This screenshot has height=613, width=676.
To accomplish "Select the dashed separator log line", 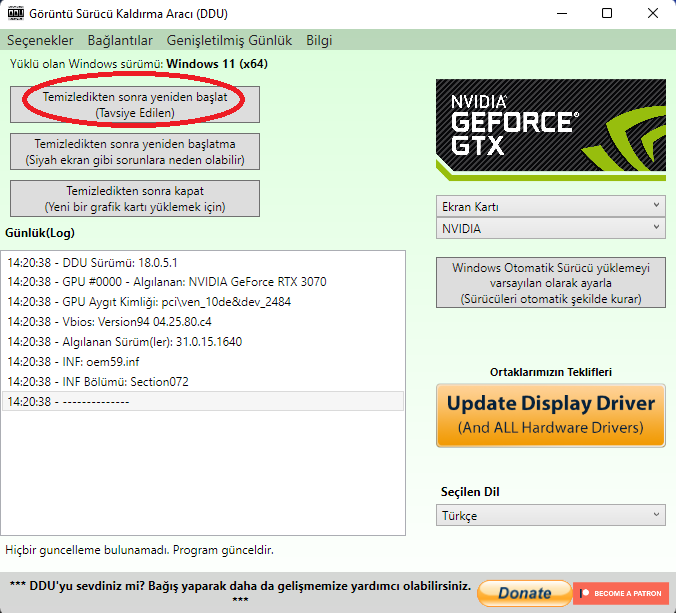I will coord(203,401).
